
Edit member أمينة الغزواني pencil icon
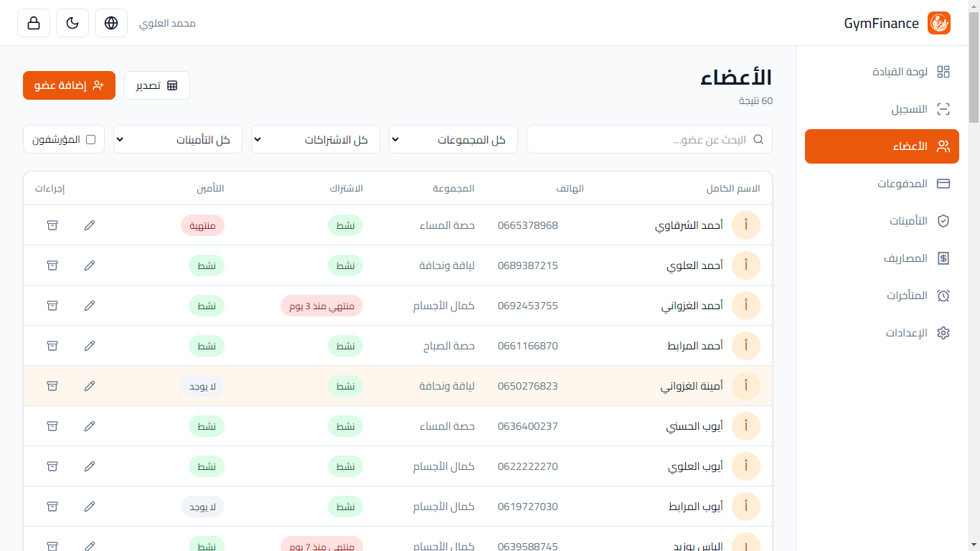point(90,386)
